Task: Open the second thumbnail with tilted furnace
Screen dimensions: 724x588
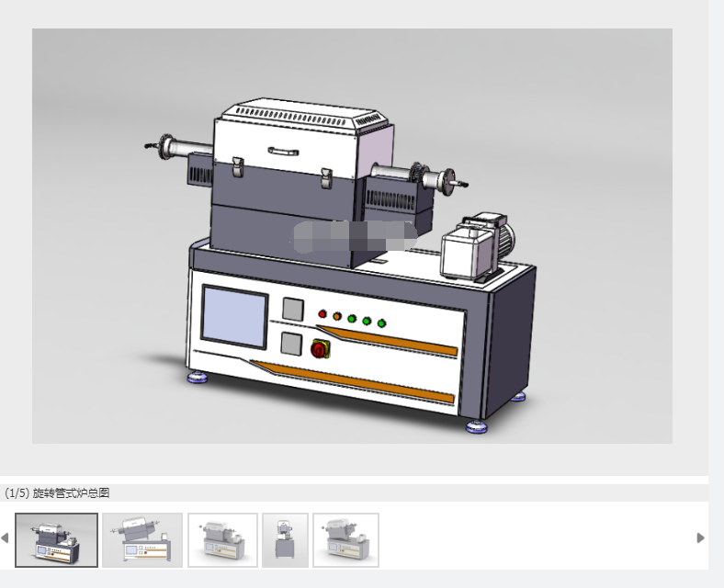Action: (142, 540)
